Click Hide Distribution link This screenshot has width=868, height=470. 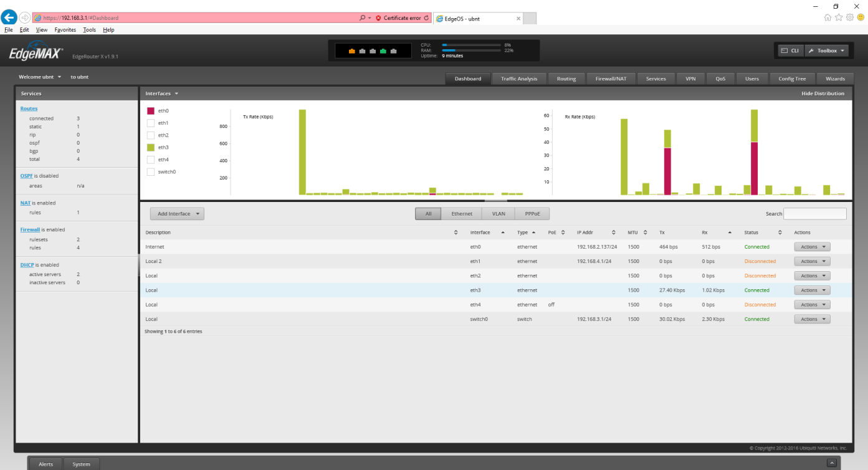823,94
